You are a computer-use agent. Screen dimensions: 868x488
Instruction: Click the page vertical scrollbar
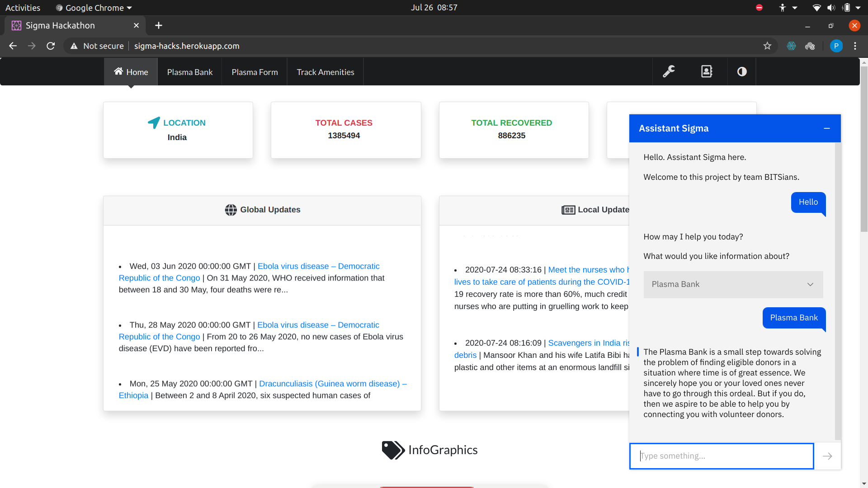863,149
